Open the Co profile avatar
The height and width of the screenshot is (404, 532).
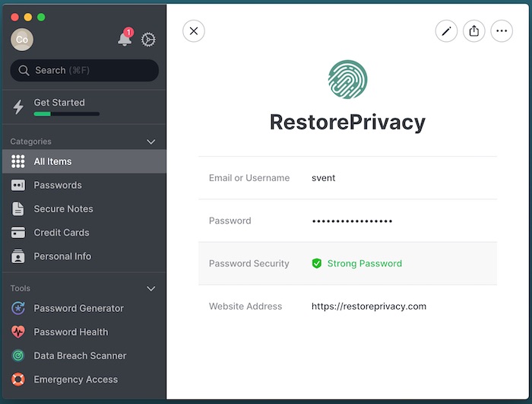pos(22,40)
